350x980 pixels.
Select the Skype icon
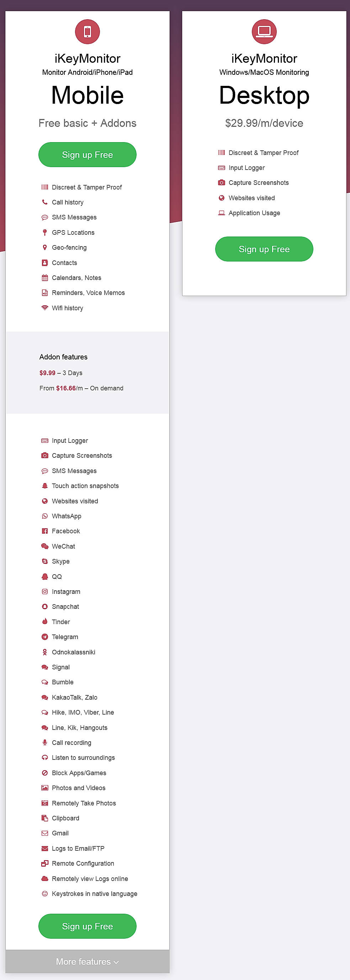click(44, 561)
